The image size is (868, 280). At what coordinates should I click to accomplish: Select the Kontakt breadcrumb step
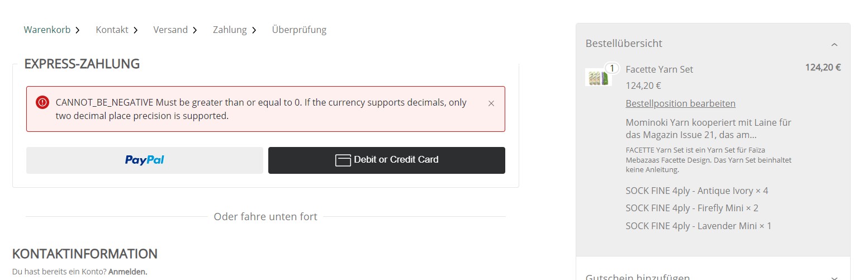click(x=112, y=30)
